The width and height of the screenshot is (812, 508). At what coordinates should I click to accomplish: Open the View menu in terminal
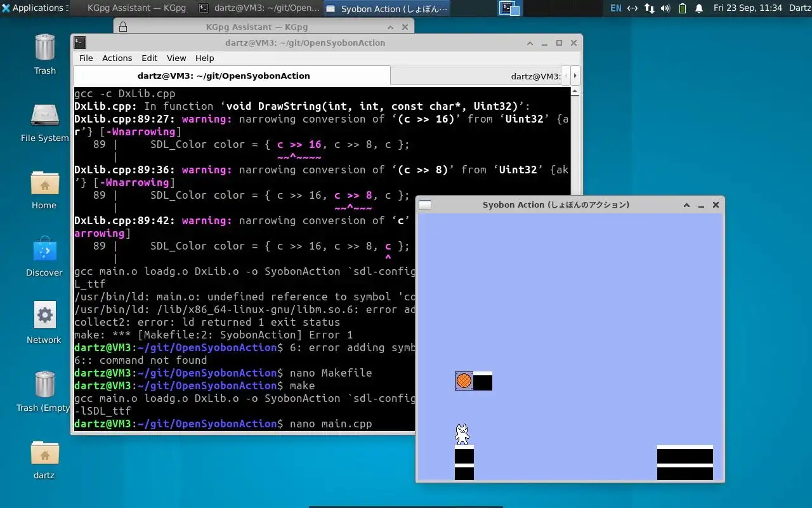pos(176,58)
